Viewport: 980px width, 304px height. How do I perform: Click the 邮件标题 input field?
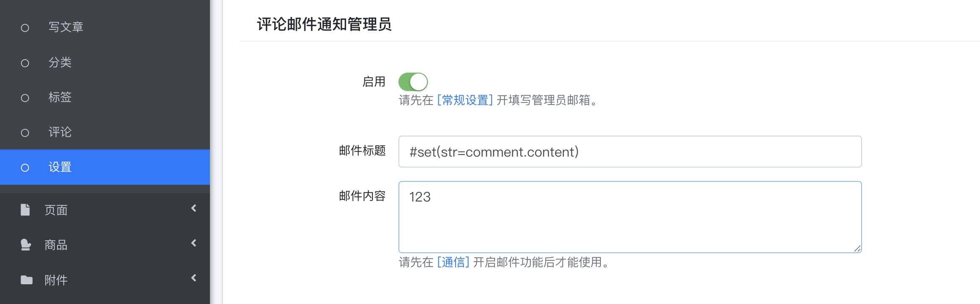click(x=630, y=152)
